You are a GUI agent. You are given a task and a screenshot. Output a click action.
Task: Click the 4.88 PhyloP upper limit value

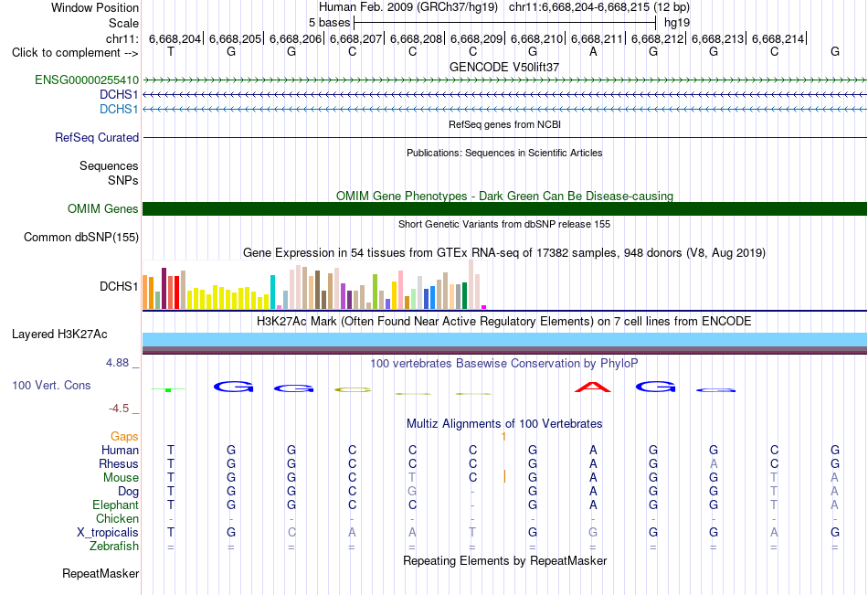(117, 363)
